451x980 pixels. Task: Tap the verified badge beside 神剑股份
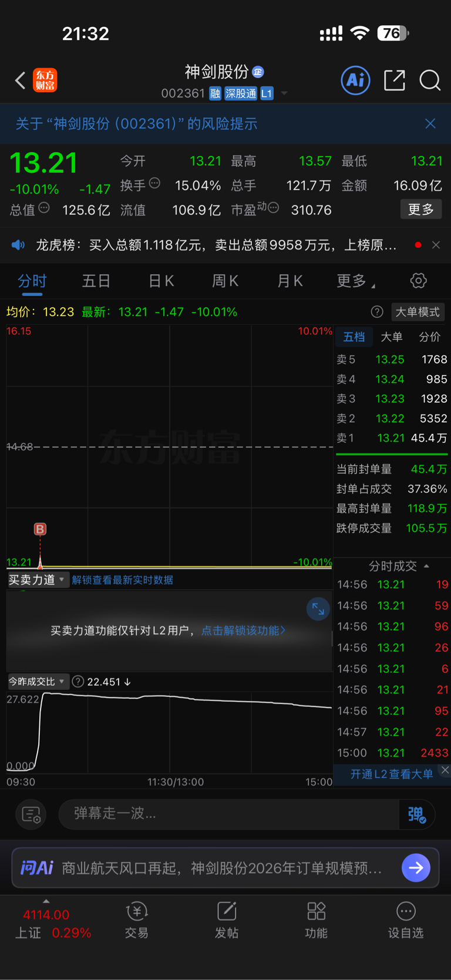tap(258, 72)
